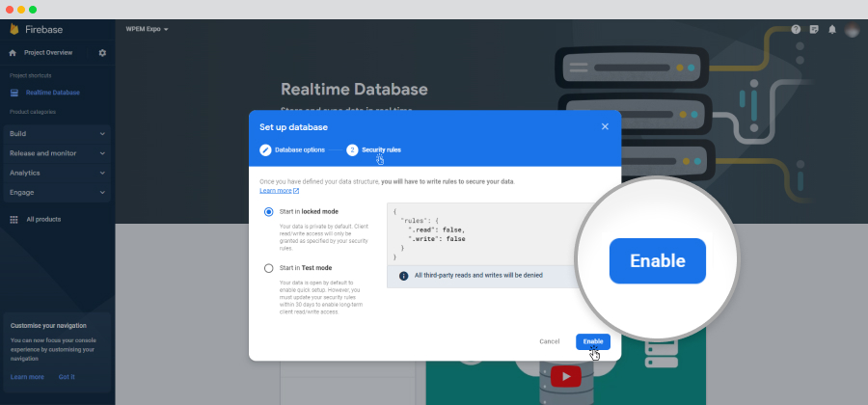This screenshot has height=405, width=868.
Task: Click the pencil icon for Database options
Action: coord(266,149)
